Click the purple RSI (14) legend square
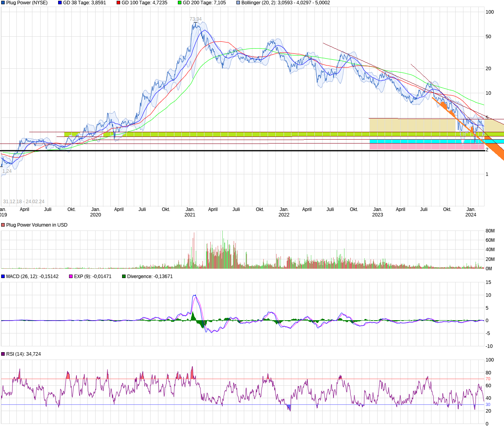Screen dimensions: 504x429 tap(3, 354)
